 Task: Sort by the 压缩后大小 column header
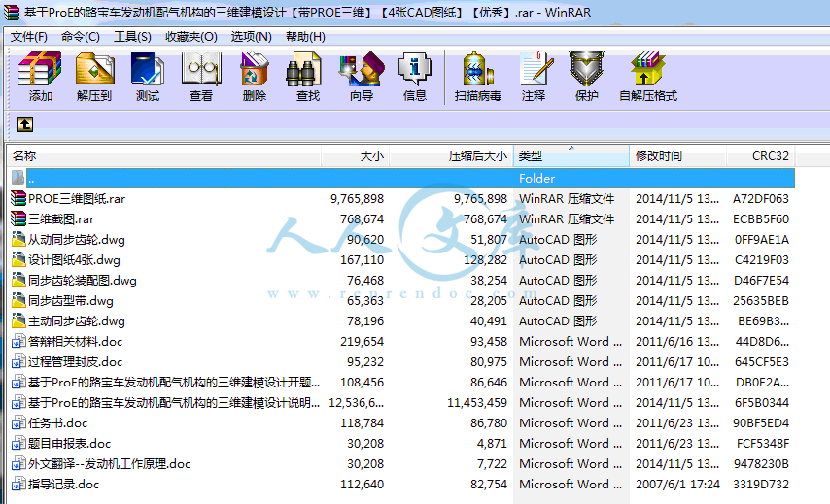pyautogui.click(x=451, y=156)
